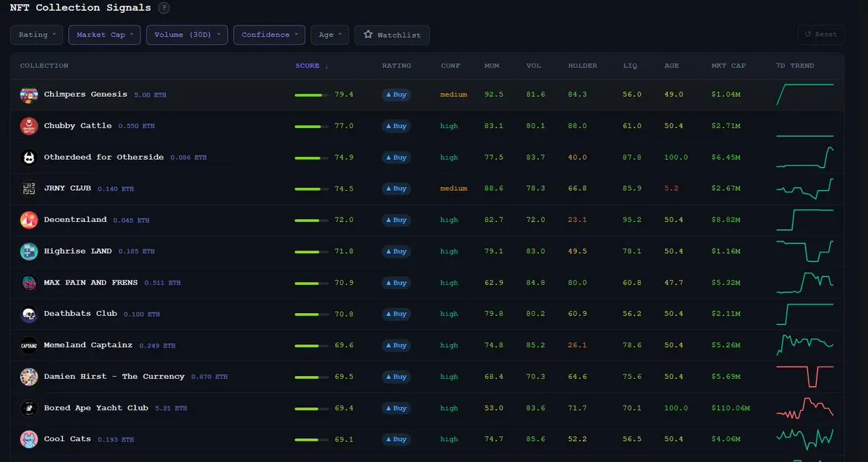The image size is (868, 462).
Task: Click the Otherdeed for Otherside score bar
Action: coord(311,158)
